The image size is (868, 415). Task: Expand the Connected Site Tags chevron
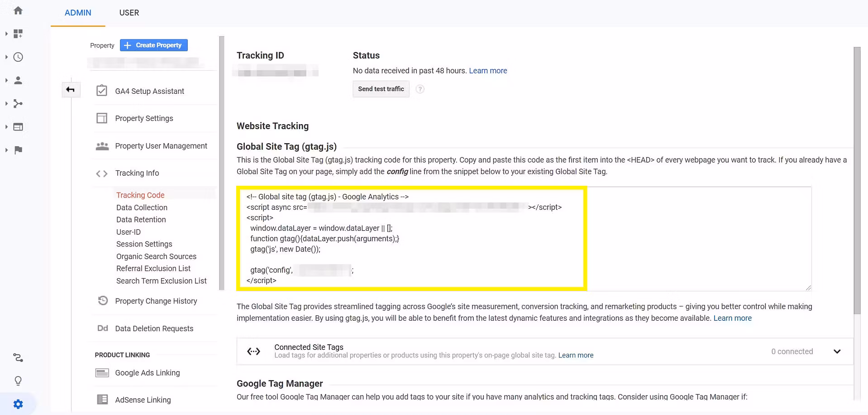[x=837, y=351]
